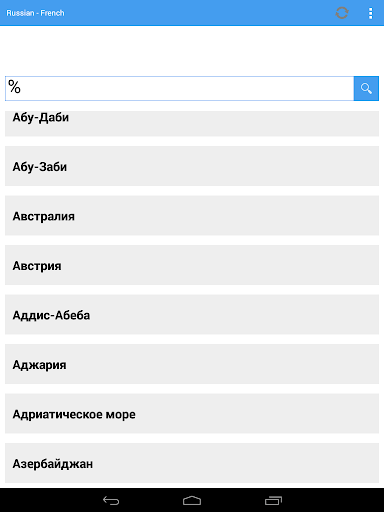Open the Аджария dictionary entry
Screen dimensions: 384x512
(192, 364)
